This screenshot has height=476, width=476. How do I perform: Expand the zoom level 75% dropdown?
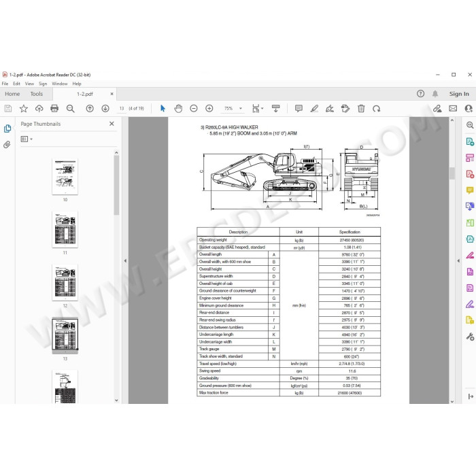(x=241, y=108)
